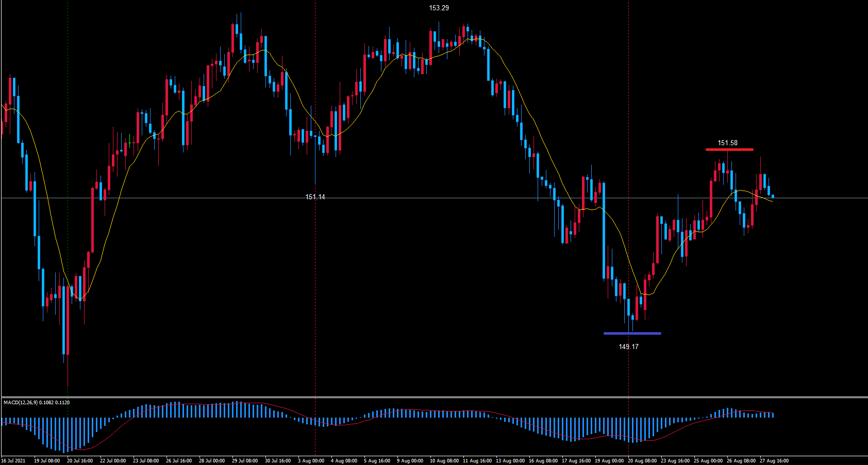Click the blue support line at 149.17

[632, 333]
